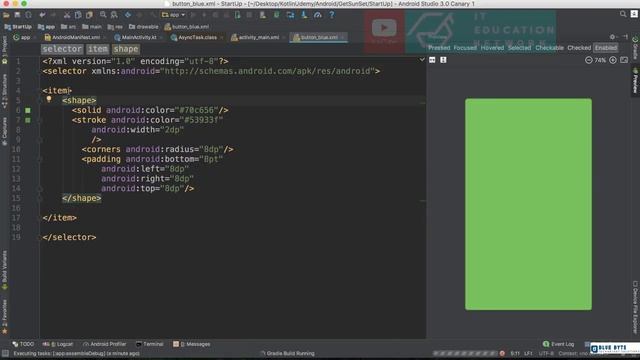Click the Open folder toolbar icon
Image resolution: width=640 pixels, height=360 pixels.
pos(6,15)
